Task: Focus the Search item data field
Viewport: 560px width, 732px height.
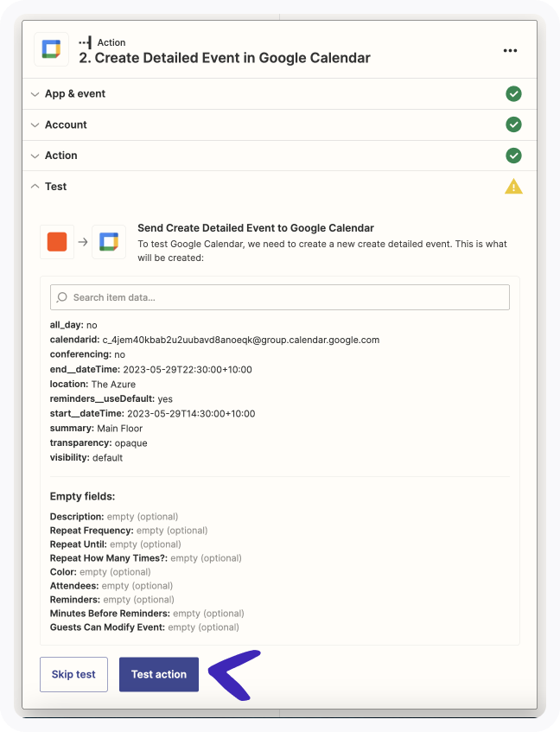Action: point(279,297)
